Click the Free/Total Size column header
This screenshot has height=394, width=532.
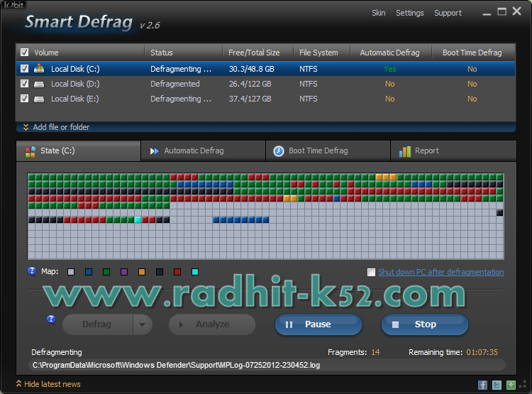tap(258, 53)
